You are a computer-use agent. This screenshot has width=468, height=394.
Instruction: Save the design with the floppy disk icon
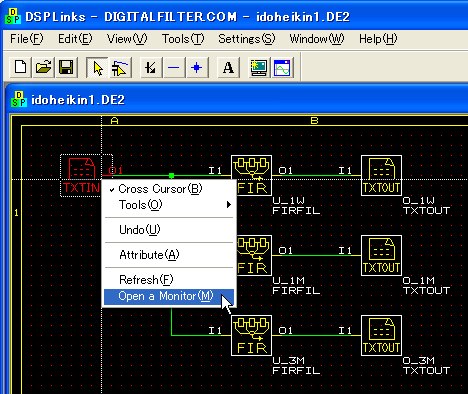click(66, 68)
